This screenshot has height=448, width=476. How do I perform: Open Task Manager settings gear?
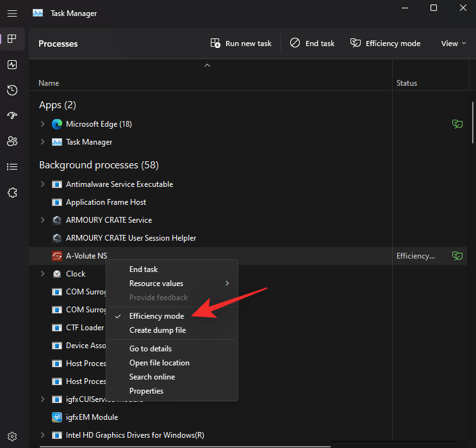point(12,436)
